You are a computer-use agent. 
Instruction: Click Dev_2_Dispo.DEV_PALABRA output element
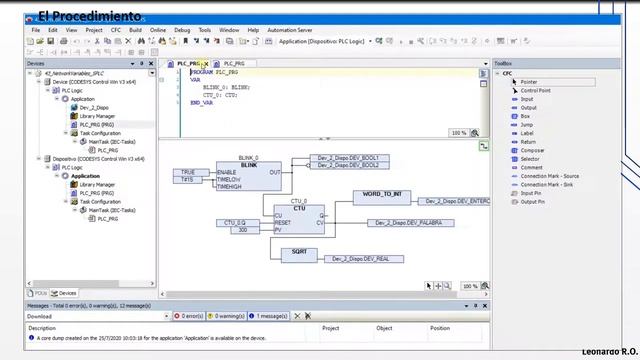point(411,223)
